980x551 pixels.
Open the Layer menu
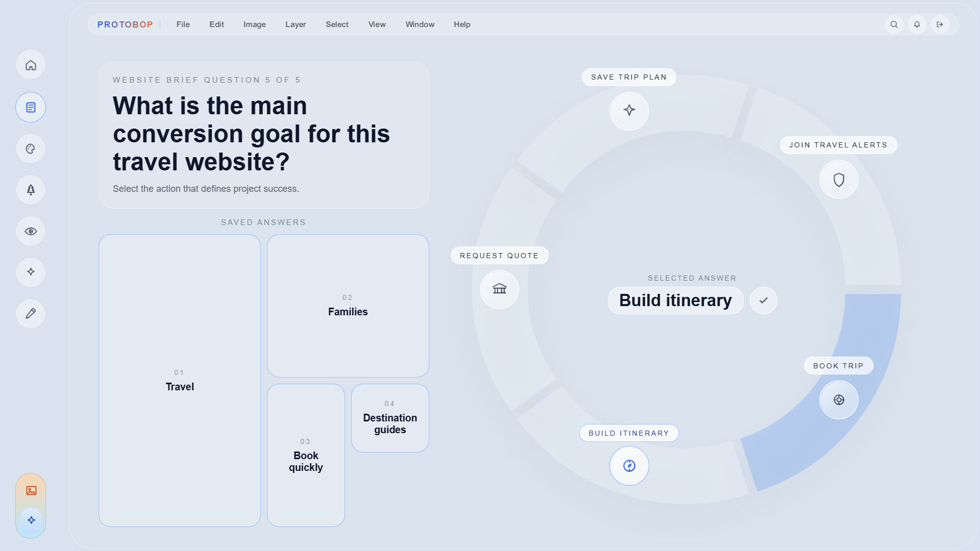[x=296, y=24]
